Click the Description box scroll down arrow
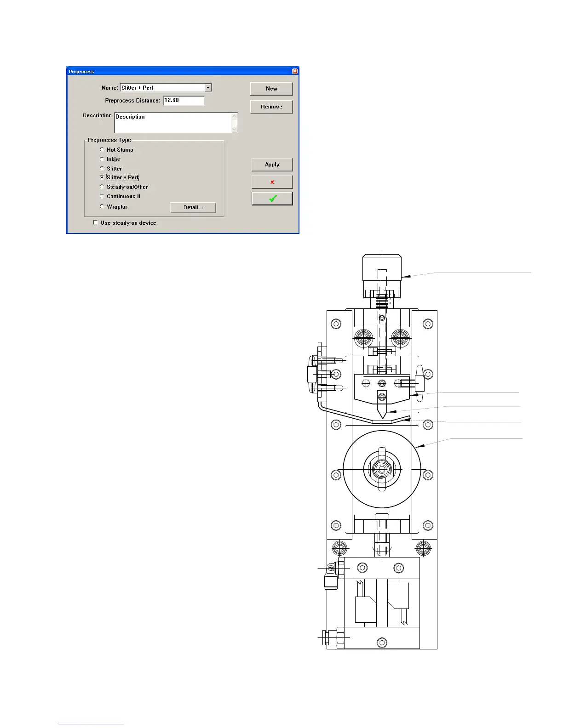 pos(235,130)
